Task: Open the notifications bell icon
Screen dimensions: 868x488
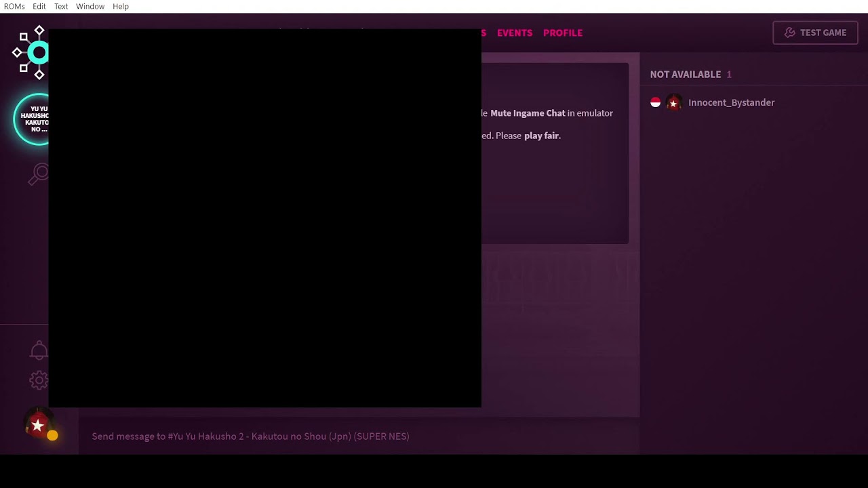Action: point(39,350)
